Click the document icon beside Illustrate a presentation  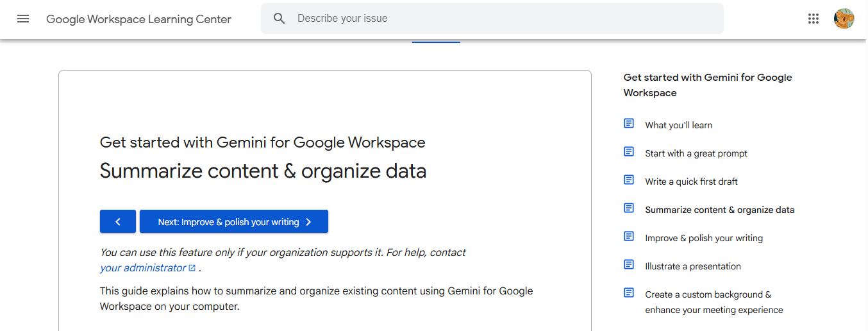629,264
